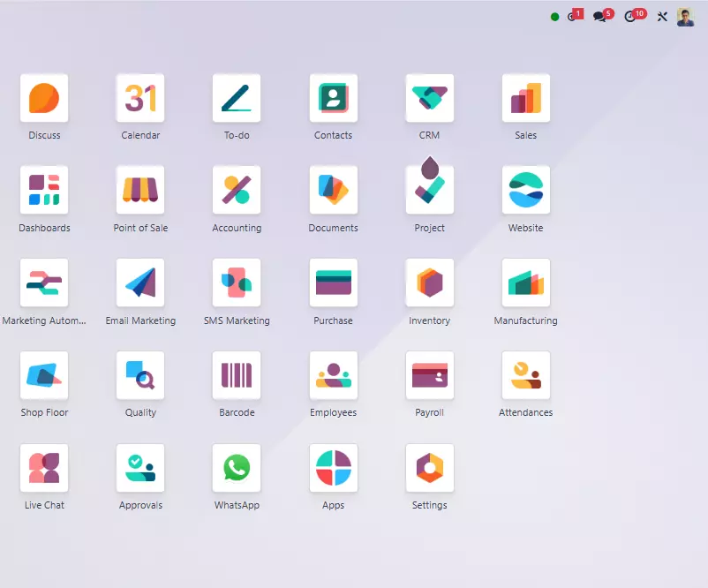Viewport: 708px width, 588px height.
Task: View activities with the 10 badge
Action: click(x=630, y=16)
